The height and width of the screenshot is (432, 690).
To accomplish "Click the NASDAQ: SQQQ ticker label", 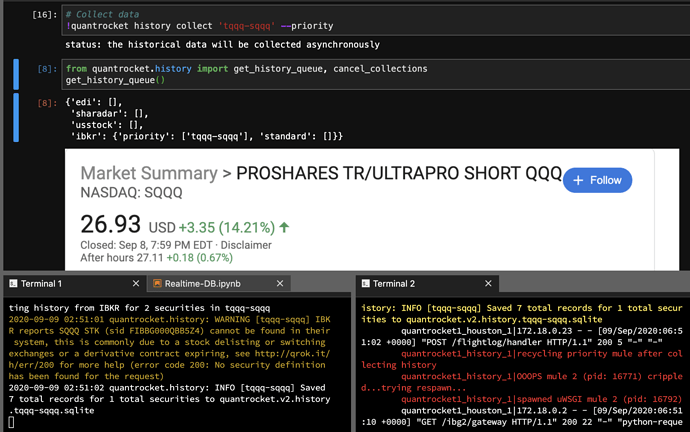I will click(x=131, y=193).
